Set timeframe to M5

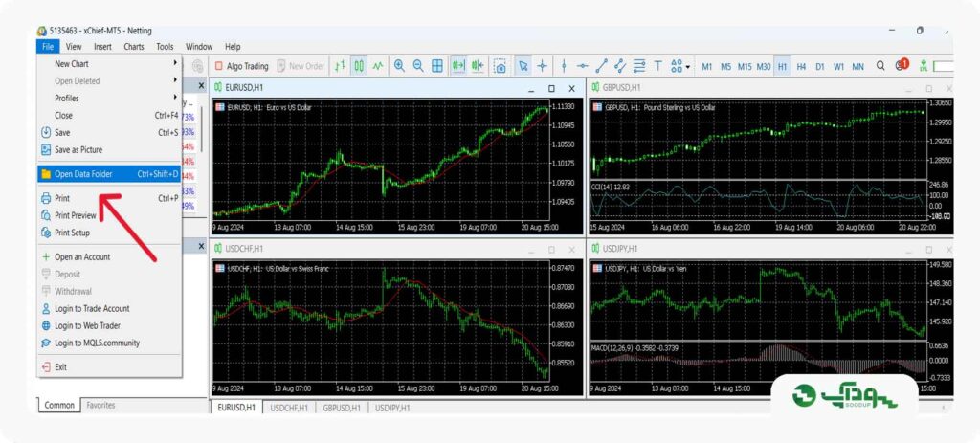(725, 66)
